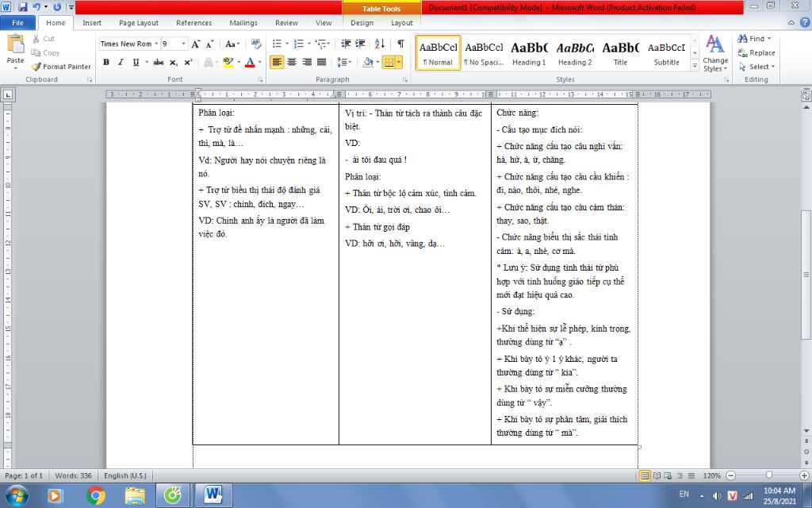812x508 pixels.
Task: Click the Undo icon in quick access toolbar
Action: pos(36,7)
